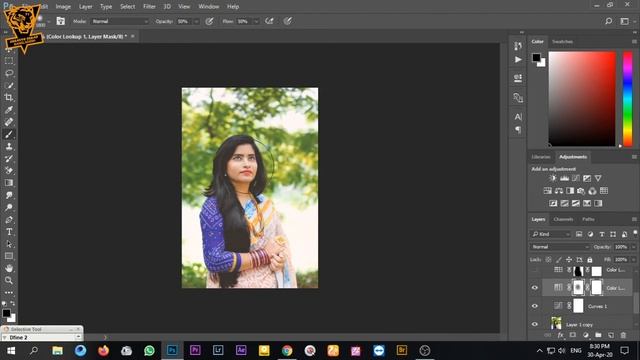Select the Clone Stamp tool
Viewport: 640px width, 360px height.
[x=9, y=147]
